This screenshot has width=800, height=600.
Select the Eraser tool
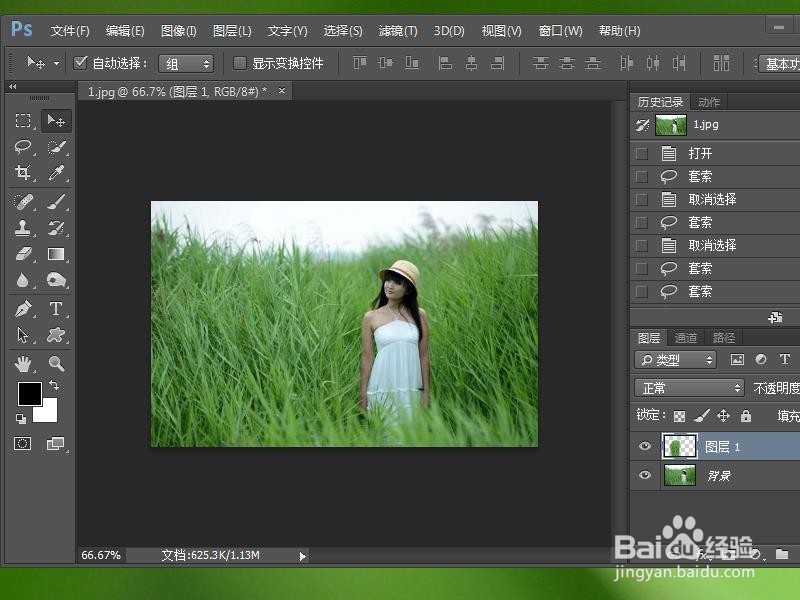(x=22, y=254)
